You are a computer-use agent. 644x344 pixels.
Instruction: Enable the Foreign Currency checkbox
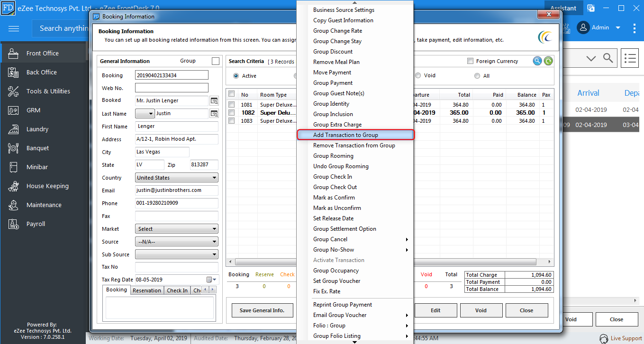click(470, 61)
